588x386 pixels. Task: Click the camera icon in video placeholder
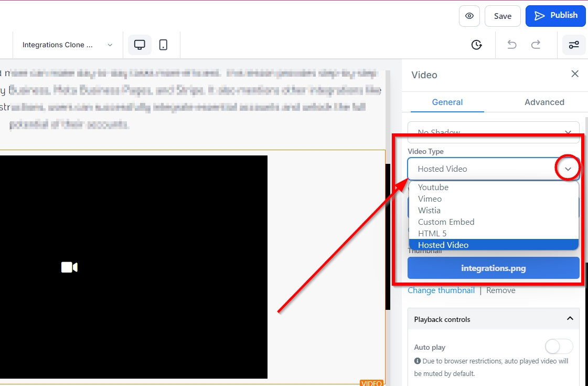(x=69, y=267)
